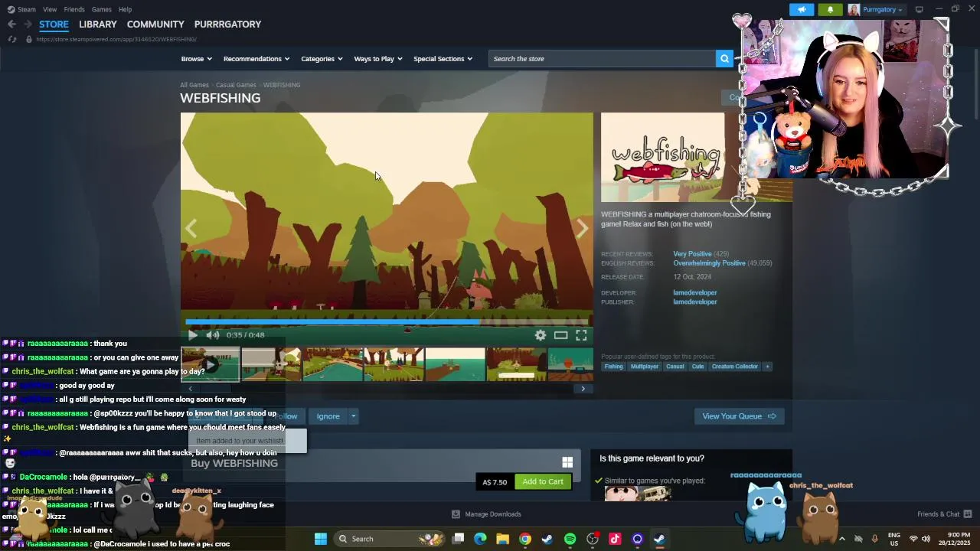Open the lamedeveloper developer link
980x551 pixels.
tap(695, 292)
